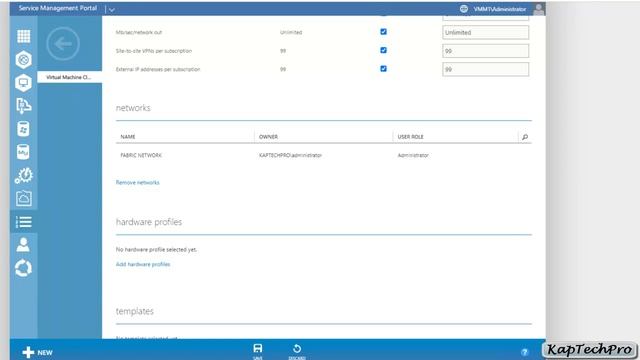The height and width of the screenshot is (360, 640).
Task: Click the network out Unlimited input field
Action: [486, 32]
